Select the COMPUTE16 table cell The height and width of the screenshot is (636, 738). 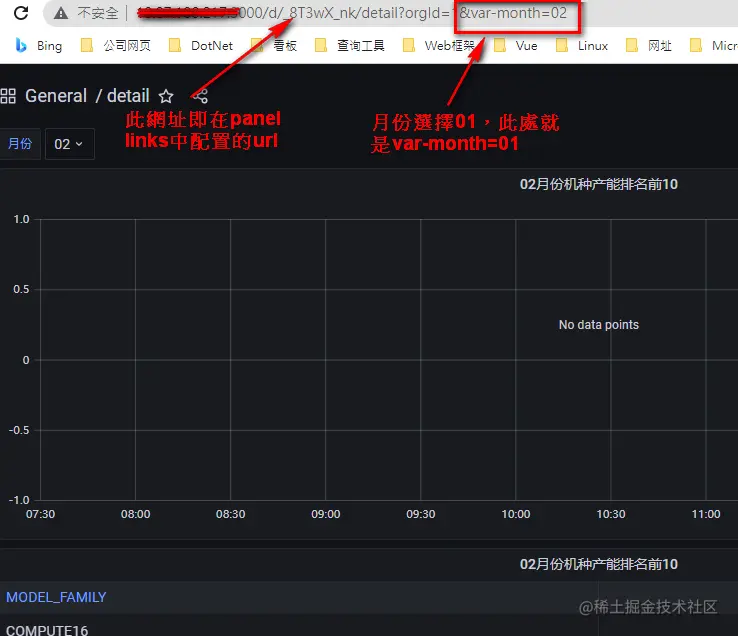click(x=47, y=629)
